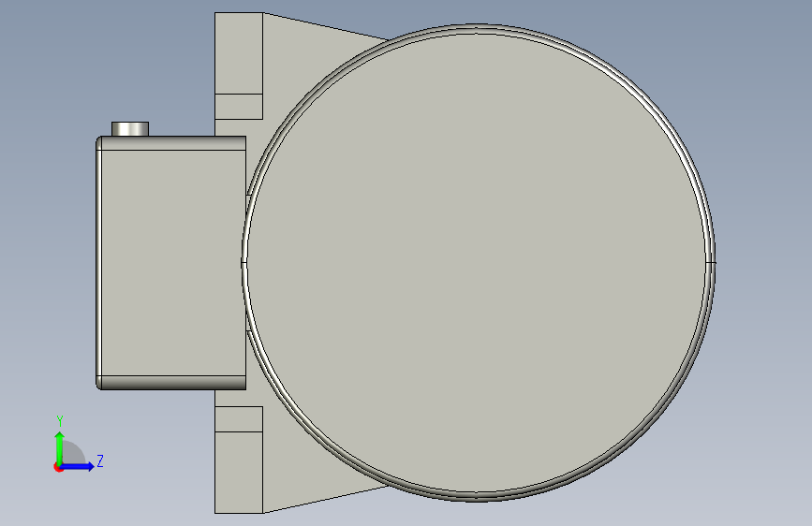Screen dimensions: 812x526
Task: Select the upper mounting flange of the model
Action: click(x=239, y=66)
